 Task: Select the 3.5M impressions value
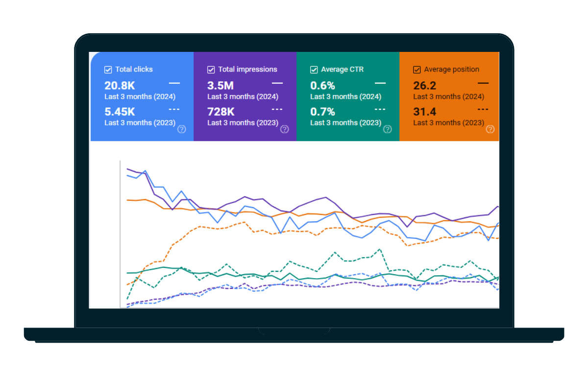point(220,86)
